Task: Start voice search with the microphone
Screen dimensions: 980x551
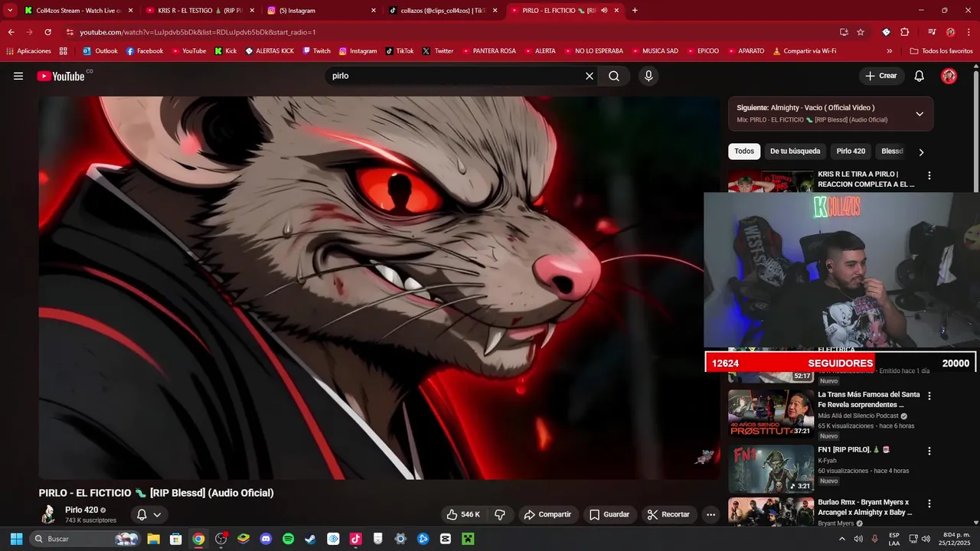Action: pos(648,76)
